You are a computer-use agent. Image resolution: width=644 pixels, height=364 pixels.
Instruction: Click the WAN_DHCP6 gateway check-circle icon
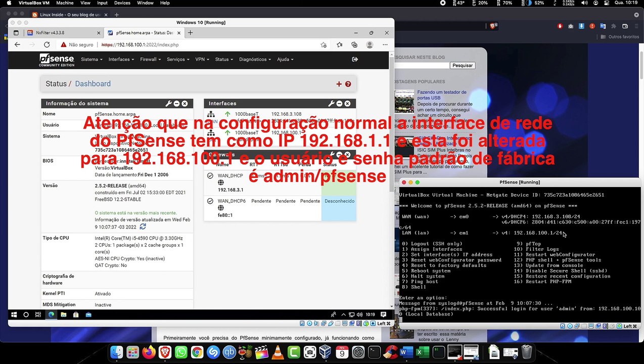point(210,201)
